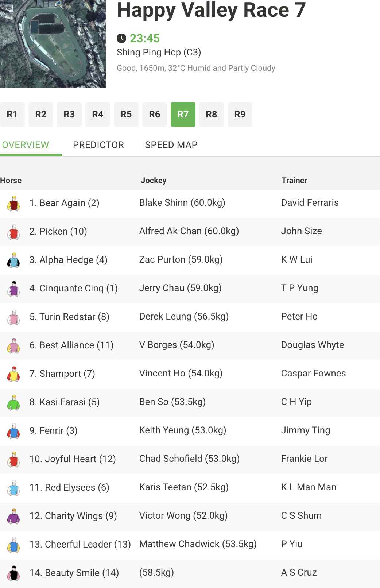Choose the R4 race button

tap(98, 115)
